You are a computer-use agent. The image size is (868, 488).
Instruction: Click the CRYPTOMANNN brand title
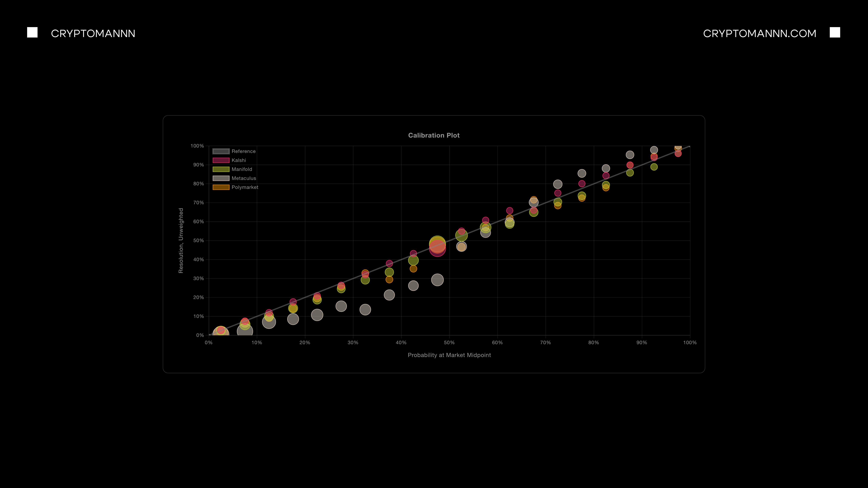93,33
